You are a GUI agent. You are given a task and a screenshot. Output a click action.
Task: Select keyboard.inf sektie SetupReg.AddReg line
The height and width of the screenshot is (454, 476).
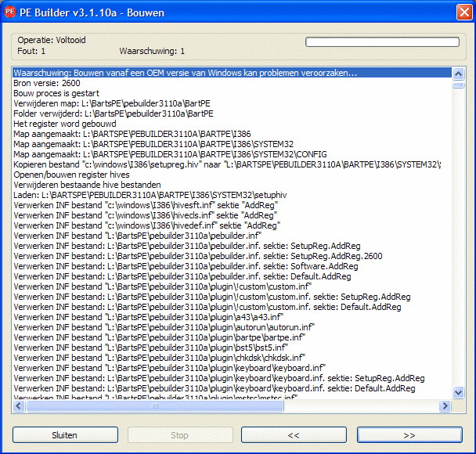tap(233, 378)
